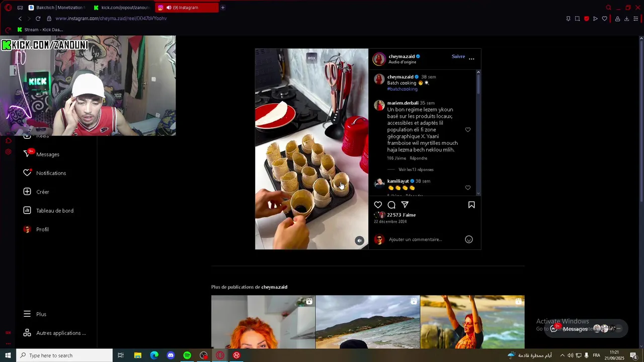Select the Instagram URL in the address bar
The height and width of the screenshot is (362, 644).
point(111,19)
